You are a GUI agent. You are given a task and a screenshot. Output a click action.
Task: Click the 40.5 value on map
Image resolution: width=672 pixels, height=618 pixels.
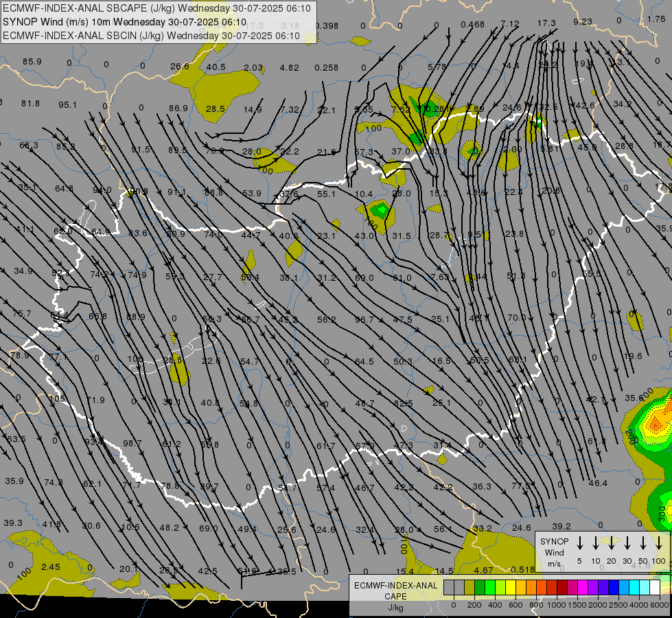click(x=216, y=67)
